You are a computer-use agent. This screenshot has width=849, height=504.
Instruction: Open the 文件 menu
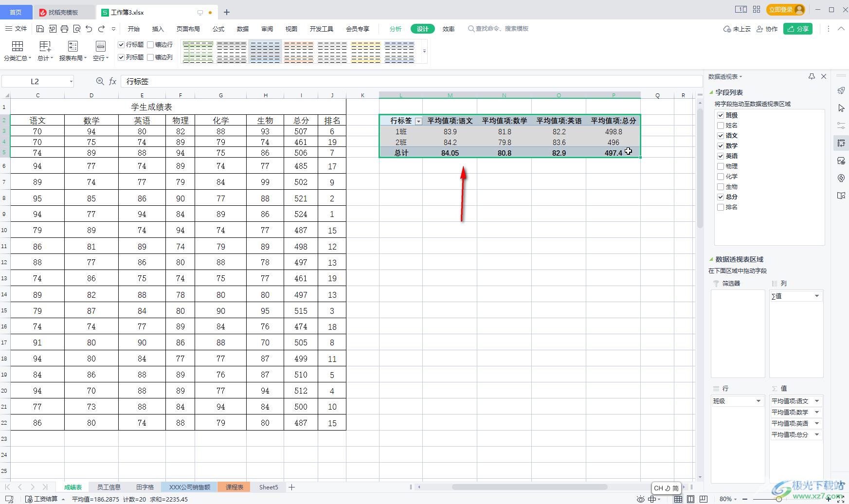[x=16, y=29]
